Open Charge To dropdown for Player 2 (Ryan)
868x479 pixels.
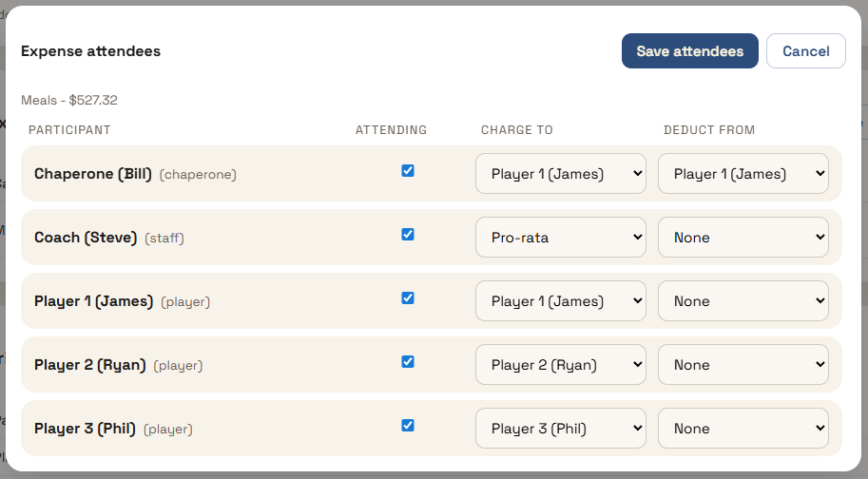point(560,365)
